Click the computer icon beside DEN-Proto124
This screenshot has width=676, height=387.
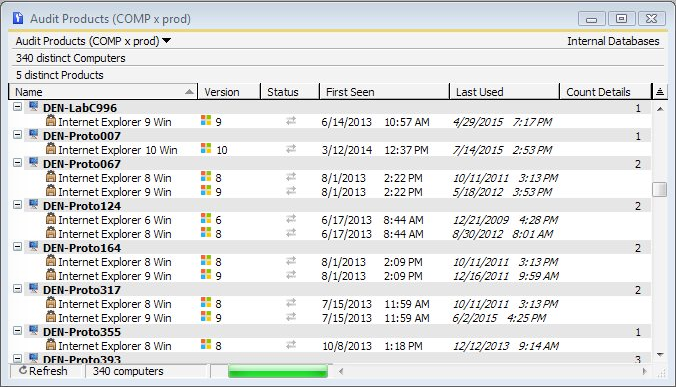pos(33,205)
